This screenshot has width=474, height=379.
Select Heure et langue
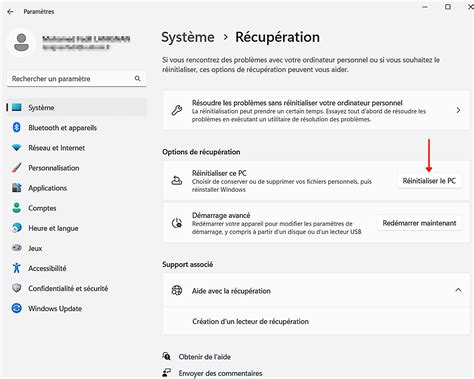pos(76,228)
